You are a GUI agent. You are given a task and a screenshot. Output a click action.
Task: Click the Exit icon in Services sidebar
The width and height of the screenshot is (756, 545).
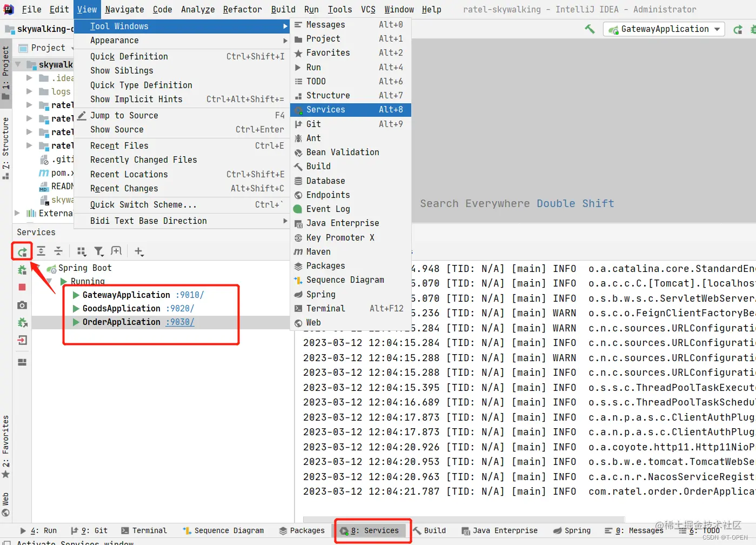tap(22, 340)
